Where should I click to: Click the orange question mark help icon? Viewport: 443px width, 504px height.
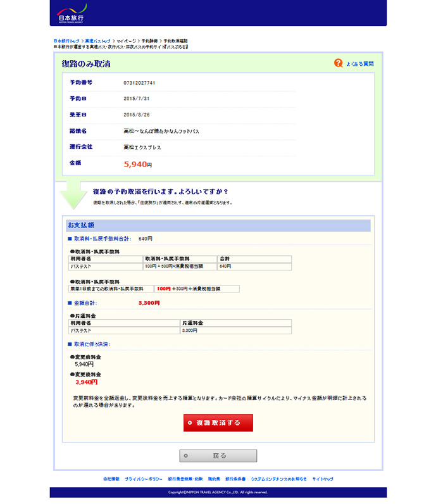coord(338,63)
